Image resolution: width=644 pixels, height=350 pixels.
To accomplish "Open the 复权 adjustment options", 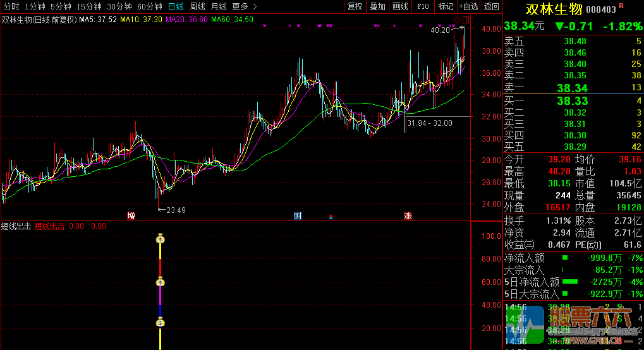I will pyautogui.click(x=355, y=6).
